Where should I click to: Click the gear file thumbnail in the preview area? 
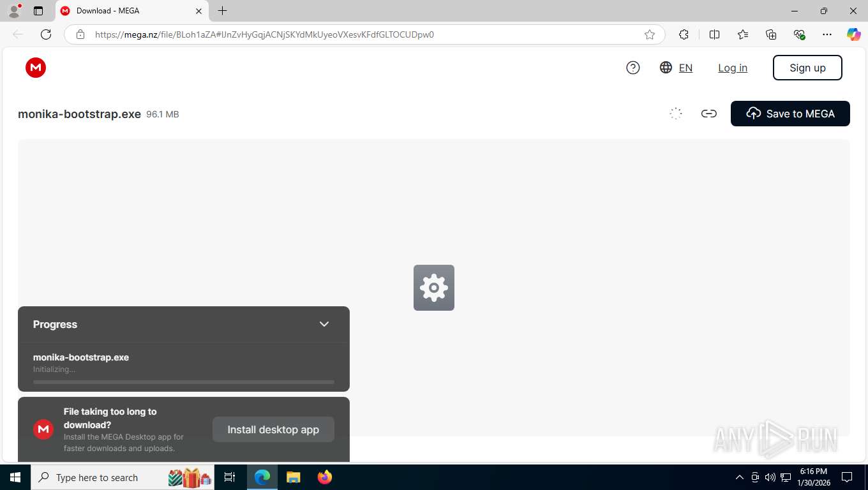434,288
